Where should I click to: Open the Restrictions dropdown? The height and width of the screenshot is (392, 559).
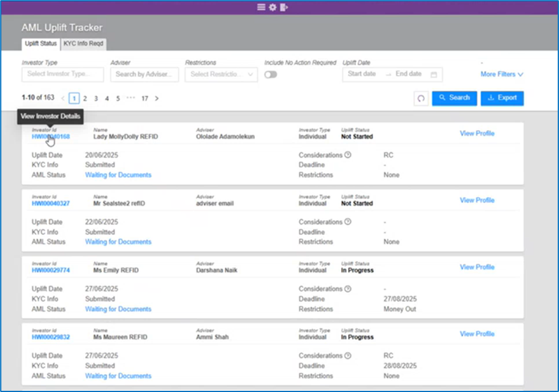click(x=221, y=75)
